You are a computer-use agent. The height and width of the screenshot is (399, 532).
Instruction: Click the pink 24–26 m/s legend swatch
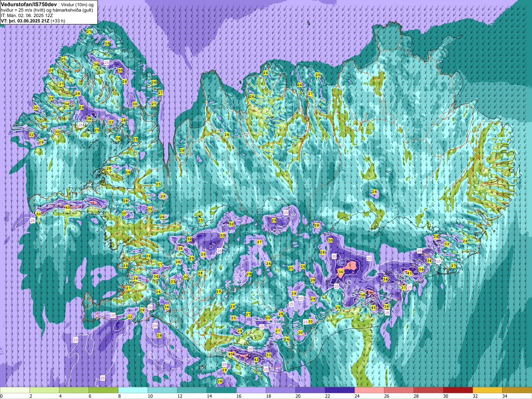coord(369,390)
